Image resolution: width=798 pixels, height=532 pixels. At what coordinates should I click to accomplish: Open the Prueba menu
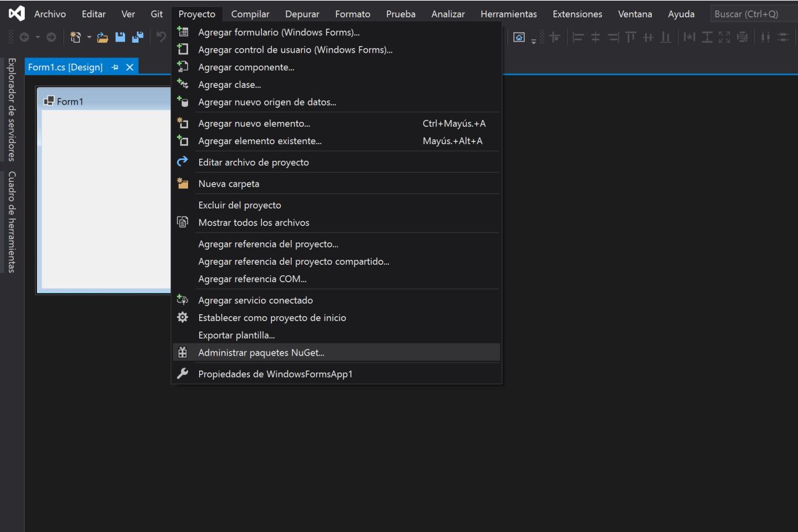(x=401, y=14)
